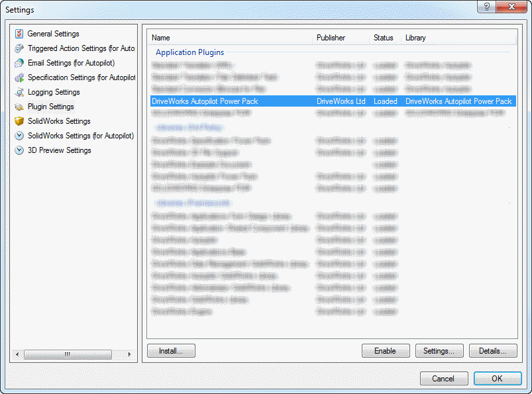
Task: Click the Status column header
Action: [385, 38]
